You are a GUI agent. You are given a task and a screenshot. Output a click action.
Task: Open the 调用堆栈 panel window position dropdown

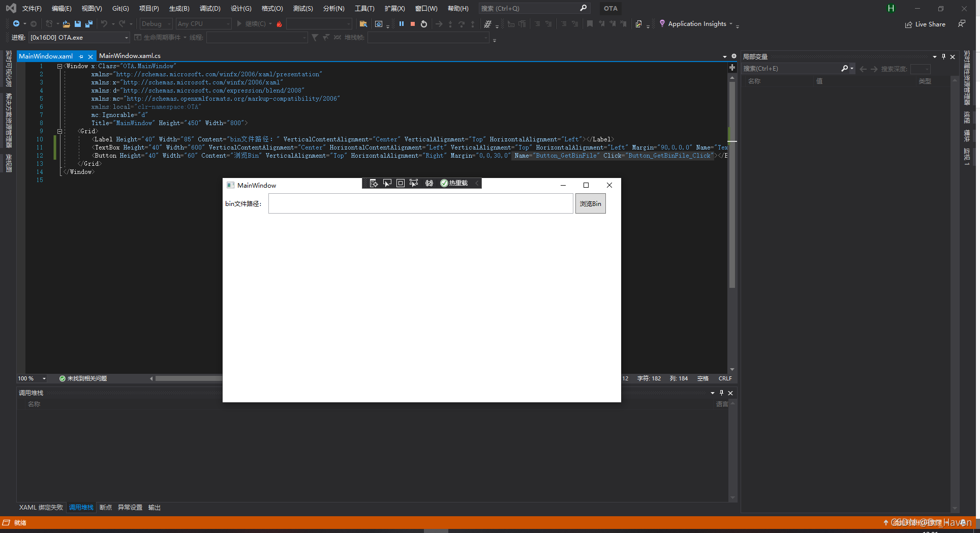(712, 393)
